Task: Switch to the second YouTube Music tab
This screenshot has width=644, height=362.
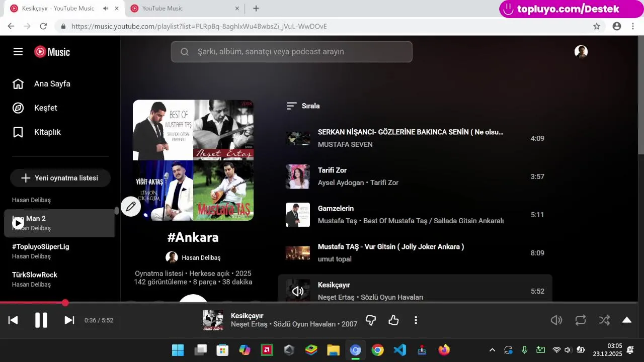Action: 184,9
